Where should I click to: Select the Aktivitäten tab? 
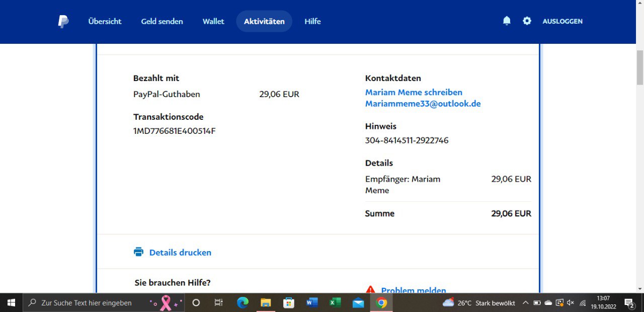point(264,21)
